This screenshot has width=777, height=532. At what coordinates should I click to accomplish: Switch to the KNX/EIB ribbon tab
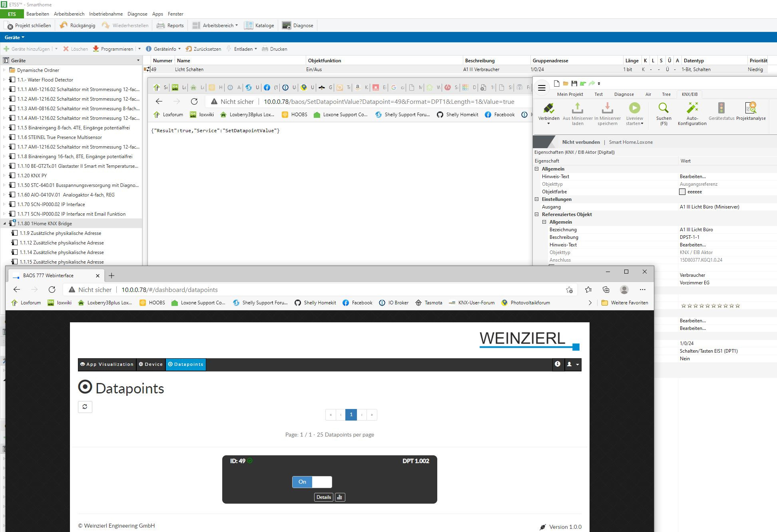click(x=689, y=94)
